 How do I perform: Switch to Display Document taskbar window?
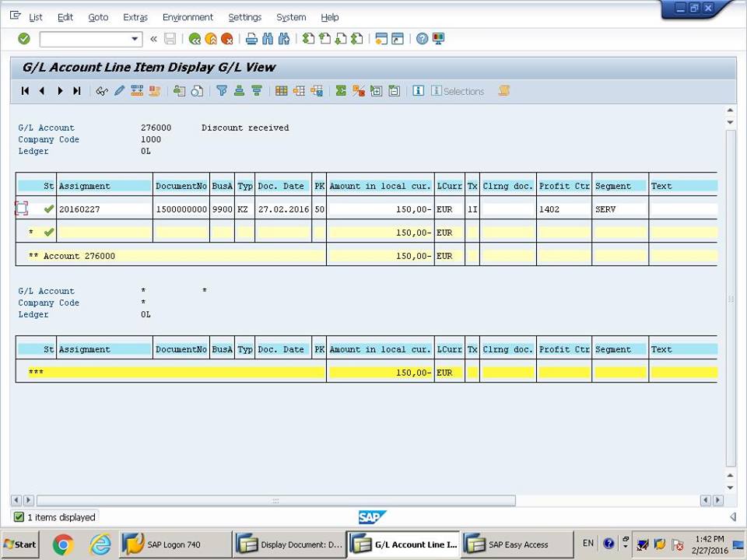click(289, 544)
